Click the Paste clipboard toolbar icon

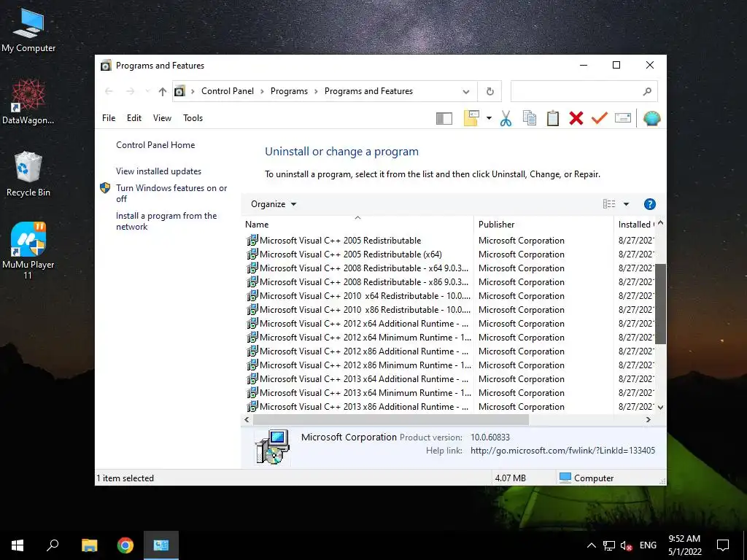553,118
